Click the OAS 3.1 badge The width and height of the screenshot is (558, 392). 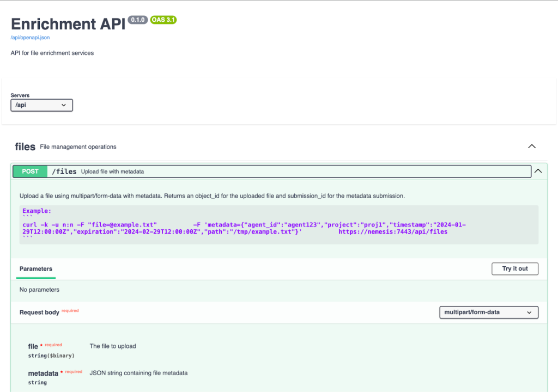tap(163, 20)
